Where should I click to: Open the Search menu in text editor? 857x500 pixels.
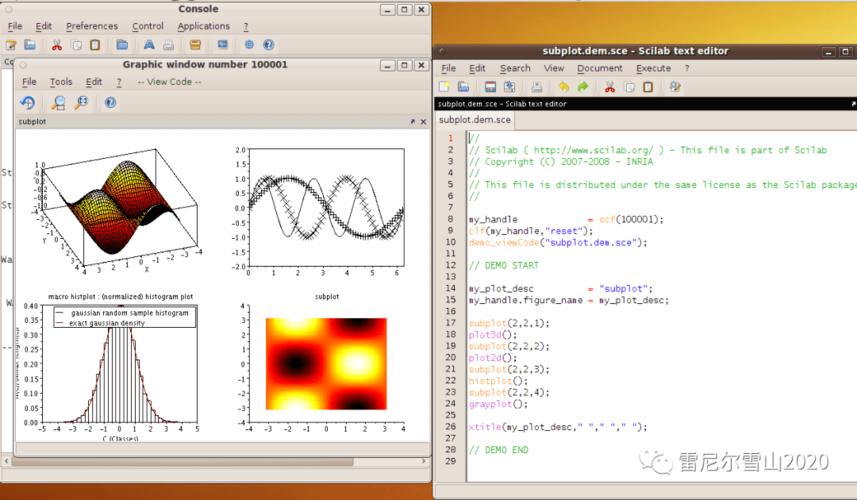click(515, 68)
